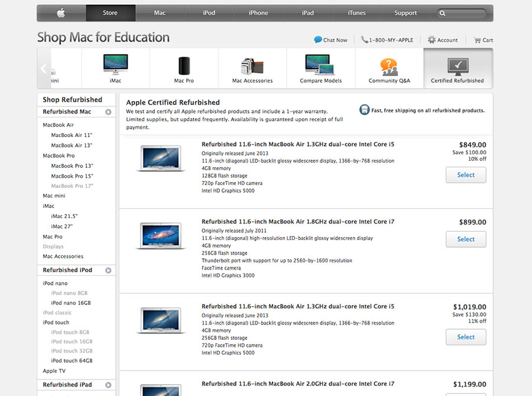
Task: Open the Mac Pro sidebar link
Action: 53,236
